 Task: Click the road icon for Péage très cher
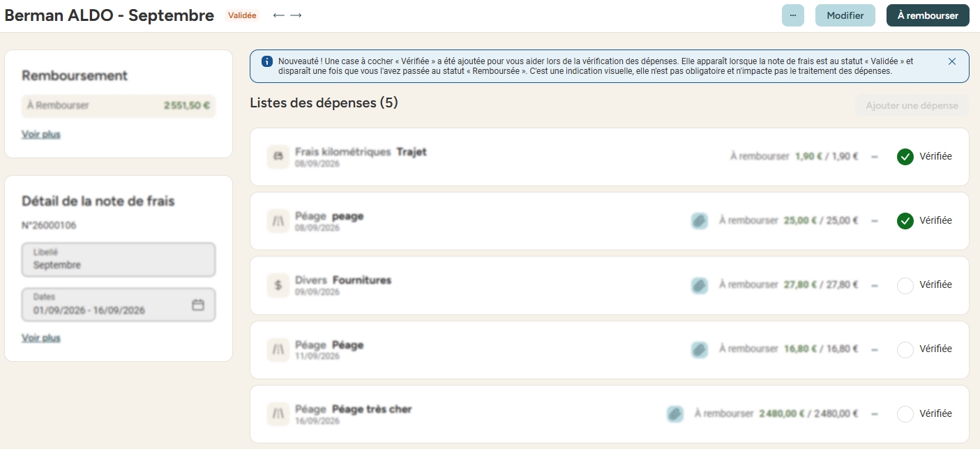(278, 414)
